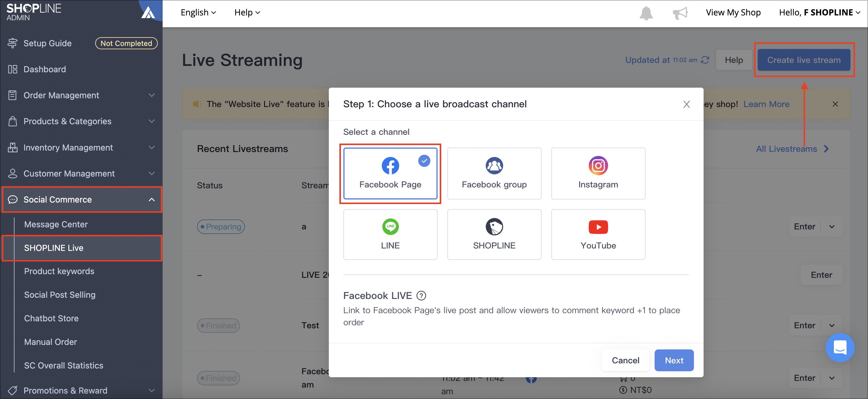
Task: Open dropdown arrow beside Enter in Preparing row
Action: [832, 226]
